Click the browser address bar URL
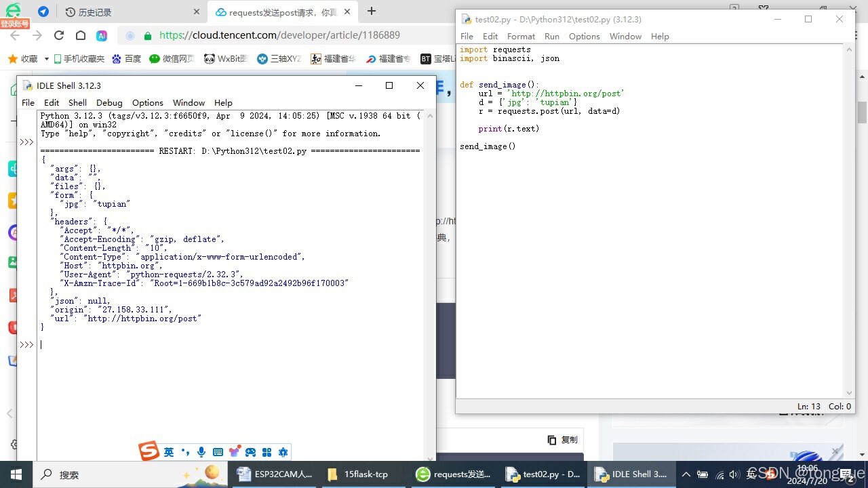868x488 pixels. tap(279, 35)
